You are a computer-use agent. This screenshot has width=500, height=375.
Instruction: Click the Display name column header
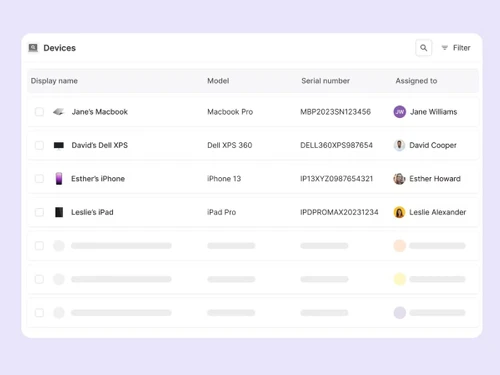[x=54, y=81]
